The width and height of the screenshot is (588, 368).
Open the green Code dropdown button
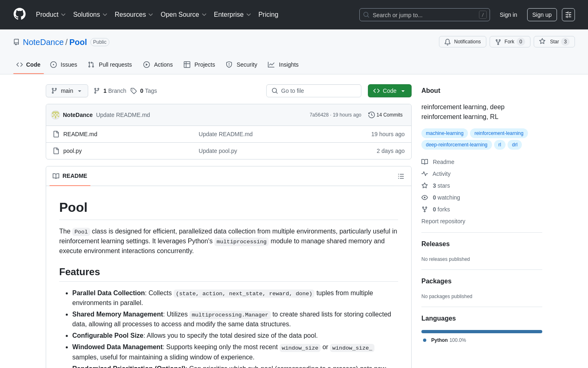[x=390, y=91]
